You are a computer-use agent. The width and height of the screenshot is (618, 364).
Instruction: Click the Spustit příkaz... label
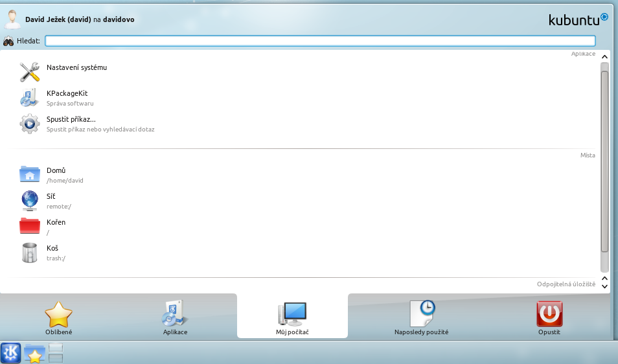point(71,119)
